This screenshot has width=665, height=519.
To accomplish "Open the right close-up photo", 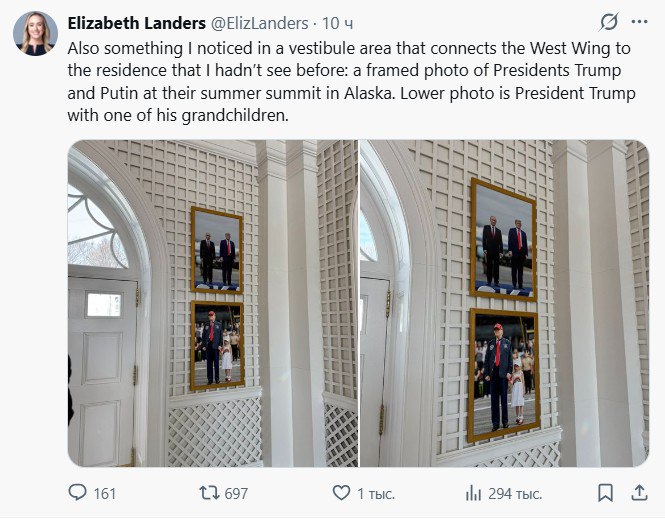I will click(504, 303).
